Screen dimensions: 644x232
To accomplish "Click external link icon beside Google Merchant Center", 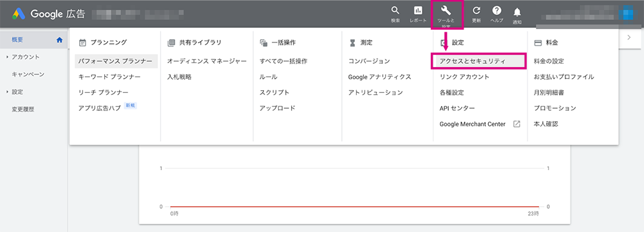I will pyautogui.click(x=517, y=124).
